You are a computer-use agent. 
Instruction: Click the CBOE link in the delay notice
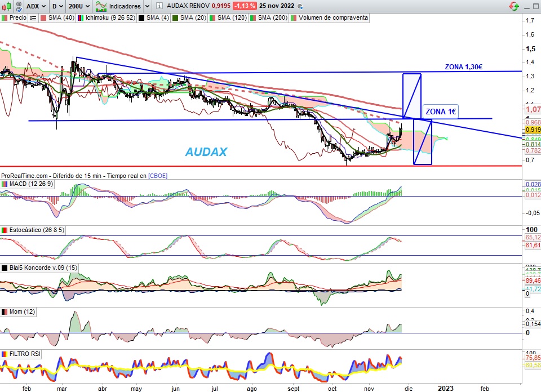(157, 176)
